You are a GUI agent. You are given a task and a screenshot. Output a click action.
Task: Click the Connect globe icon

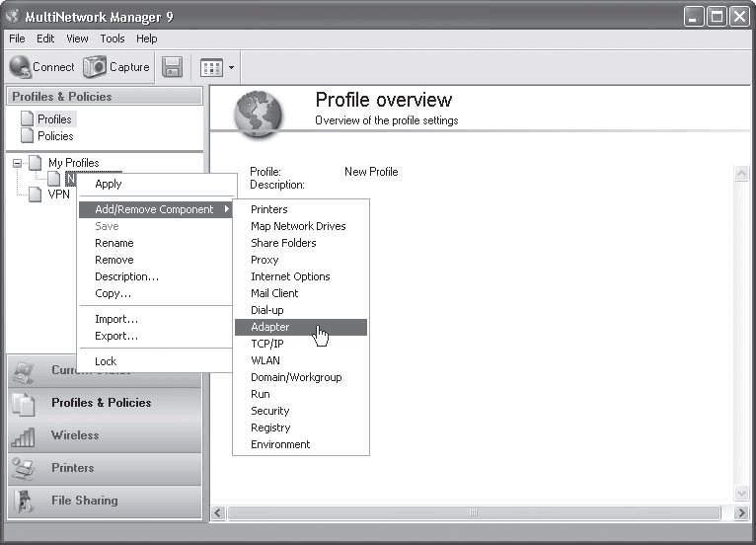pyautogui.click(x=21, y=66)
